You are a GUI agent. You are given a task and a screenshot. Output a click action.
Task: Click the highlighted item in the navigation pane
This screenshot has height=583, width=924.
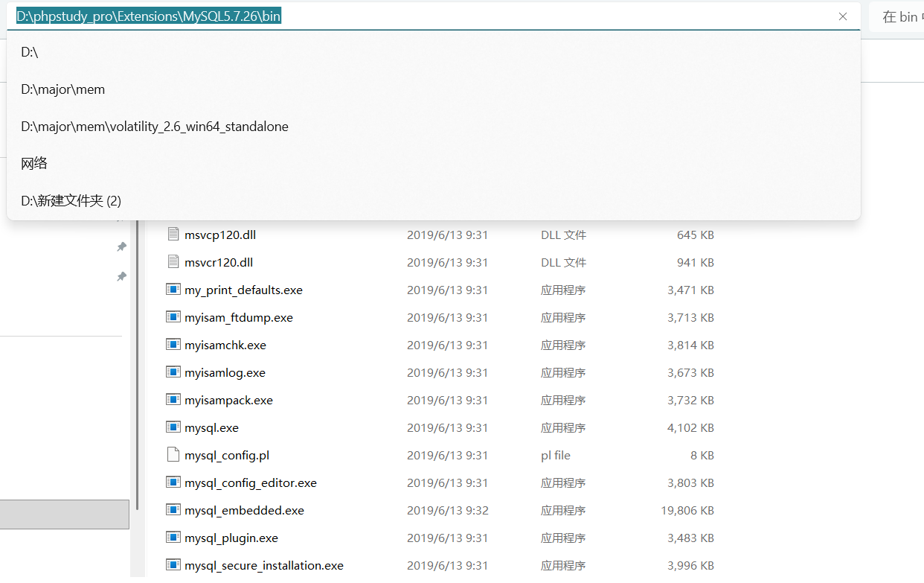[x=65, y=514]
